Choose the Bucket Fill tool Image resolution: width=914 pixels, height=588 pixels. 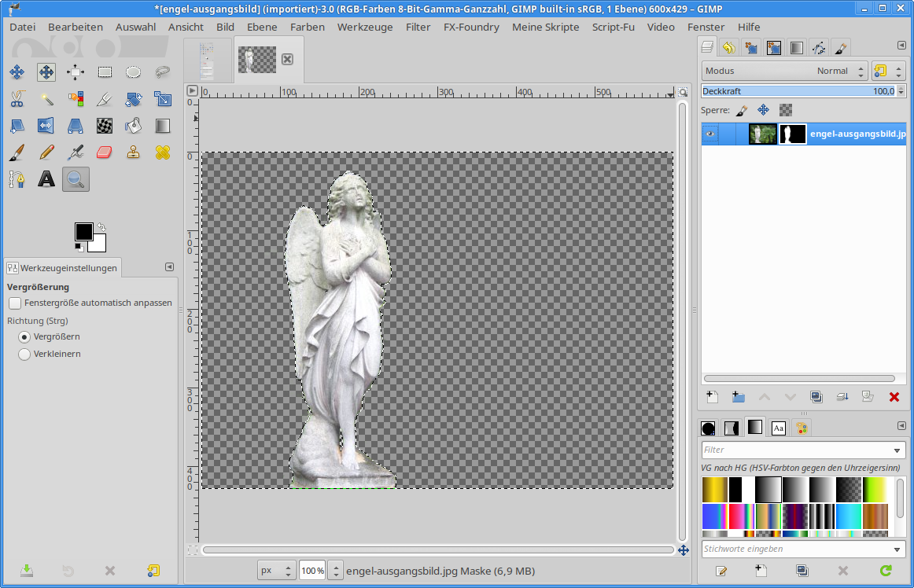tap(134, 126)
